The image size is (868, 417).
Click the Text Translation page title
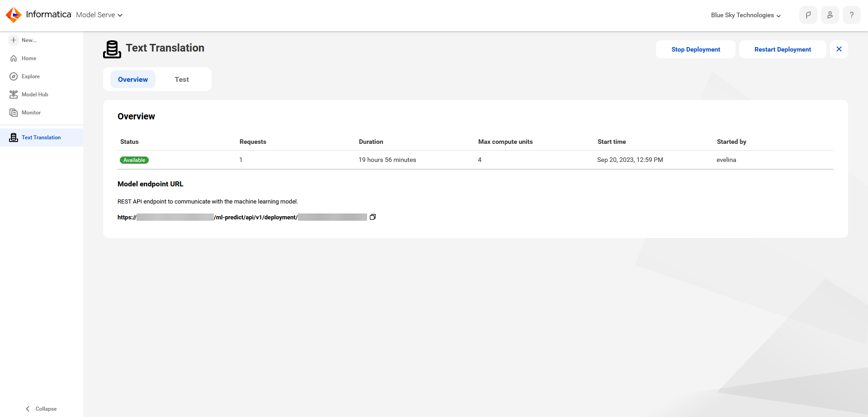[x=165, y=48]
